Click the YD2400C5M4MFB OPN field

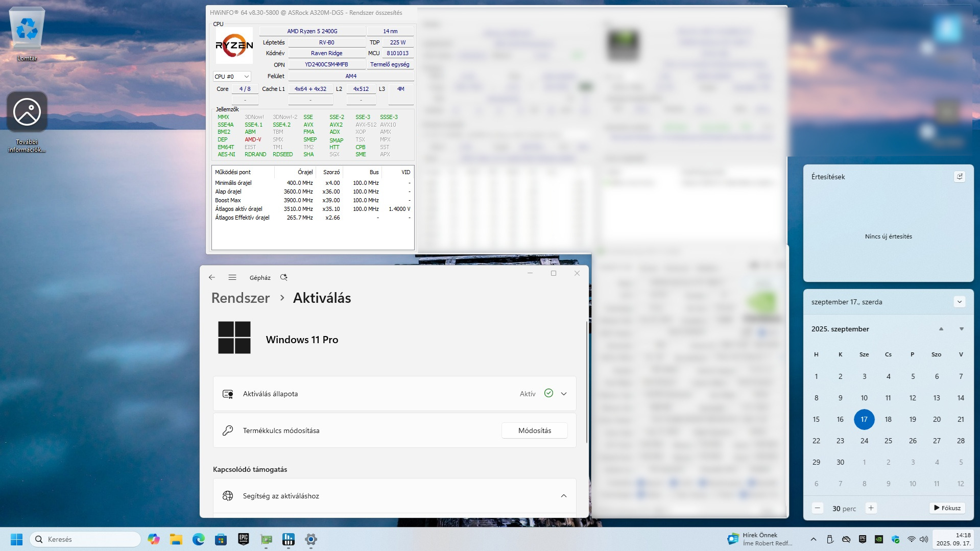tap(326, 65)
